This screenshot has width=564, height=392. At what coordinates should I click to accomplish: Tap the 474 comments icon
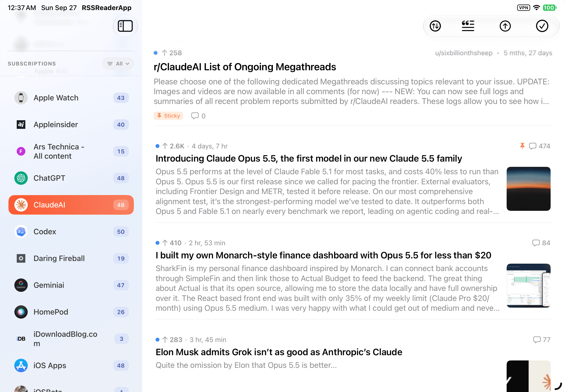tap(532, 146)
